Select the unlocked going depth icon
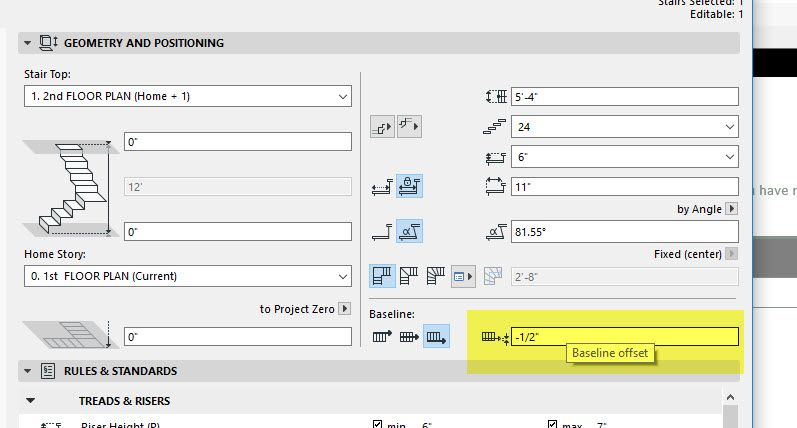The height and width of the screenshot is (428, 797). pos(382,187)
